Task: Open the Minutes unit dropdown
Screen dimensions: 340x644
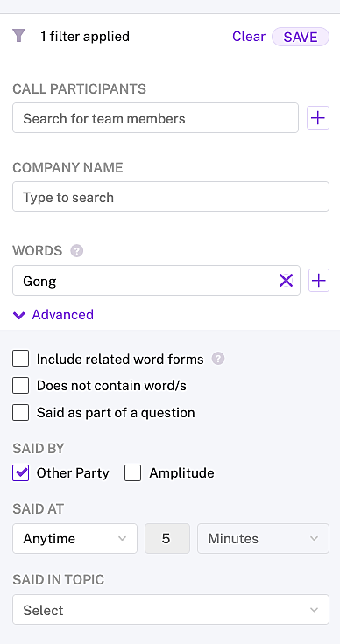Action: (263, 538)
